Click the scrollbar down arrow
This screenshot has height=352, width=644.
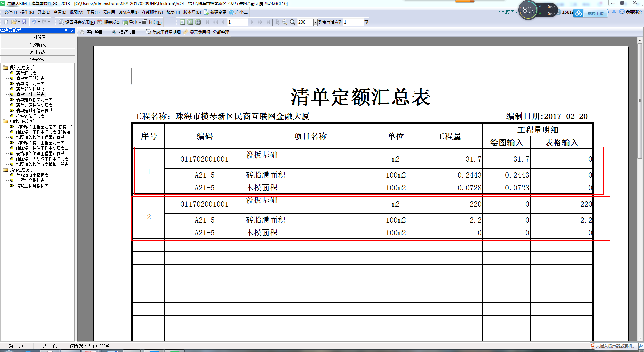[640, 338]
